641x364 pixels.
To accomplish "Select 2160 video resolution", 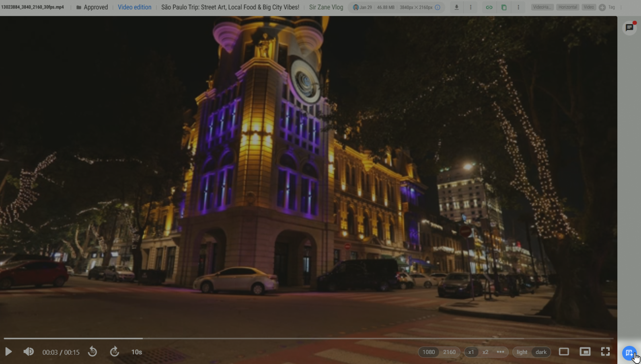I will tap(449, 352).
